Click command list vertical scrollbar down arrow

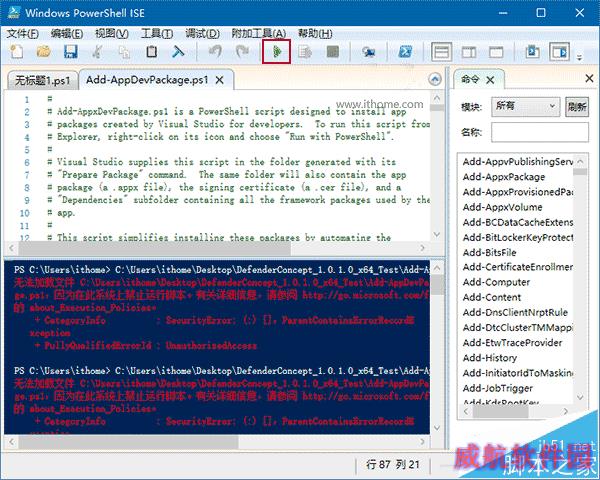(580, 397)
